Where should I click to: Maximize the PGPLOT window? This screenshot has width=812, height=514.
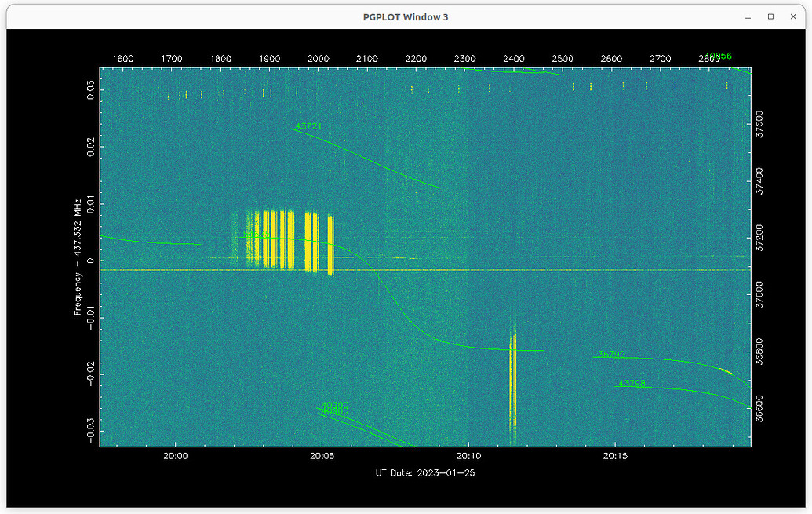tap(770, 16)
